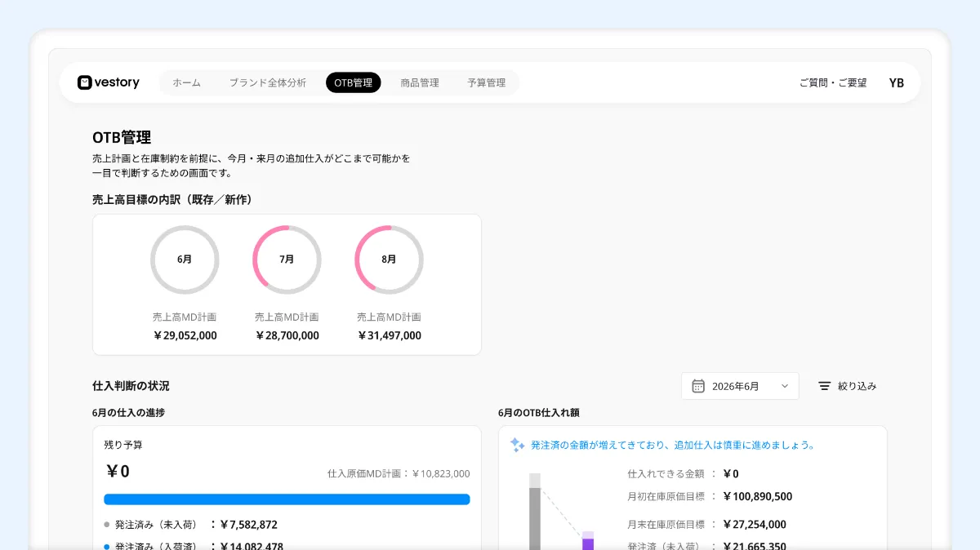Click the filter lines icon beside 絞り込み

coord(825,386)
